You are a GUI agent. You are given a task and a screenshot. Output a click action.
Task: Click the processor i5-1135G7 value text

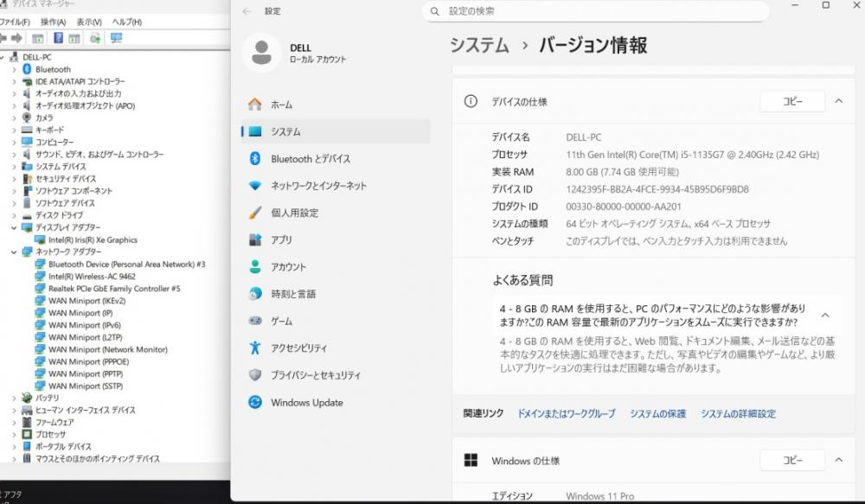[692, 155]
